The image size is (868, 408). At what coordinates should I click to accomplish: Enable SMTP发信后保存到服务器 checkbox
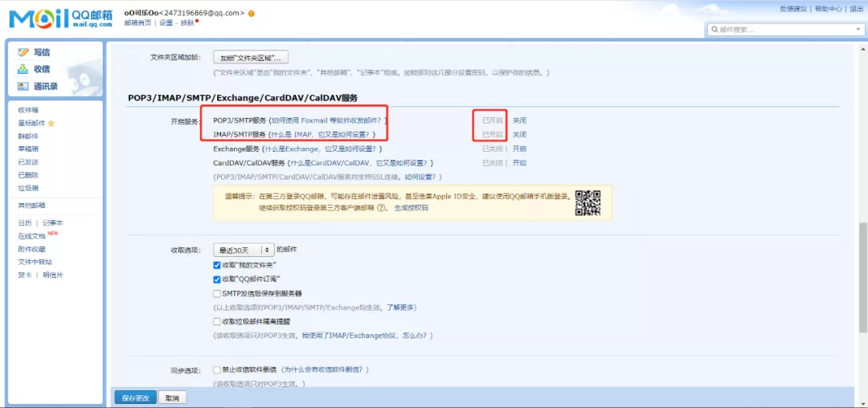click(217, 294)
